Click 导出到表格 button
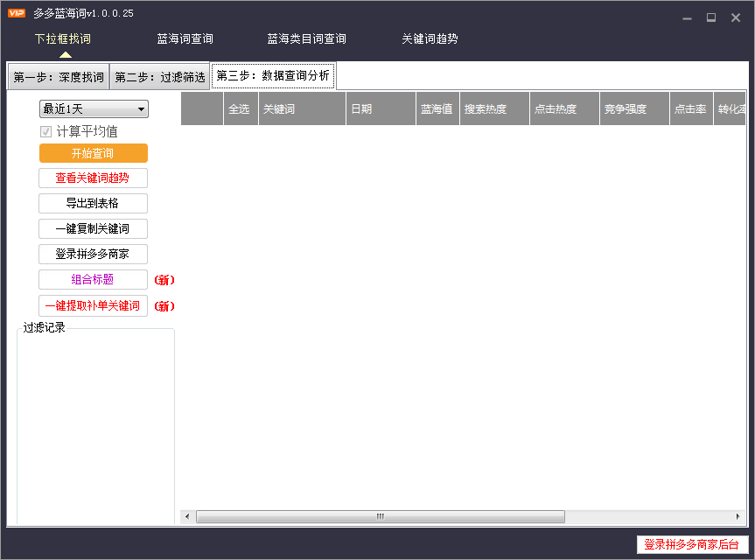The height and width of the screenshot is (560, 755). 94,203
